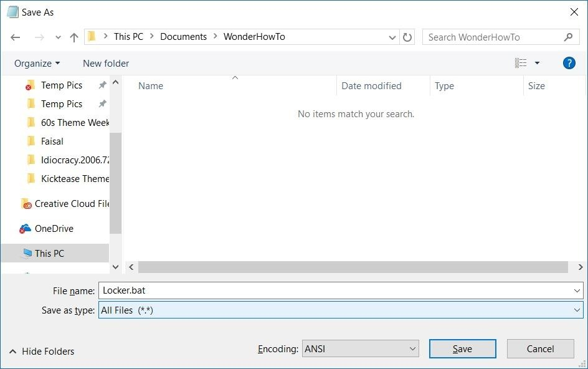The image size is (588, 369).
Task: Go back using the back arrow
Action: tap(16, 37)
